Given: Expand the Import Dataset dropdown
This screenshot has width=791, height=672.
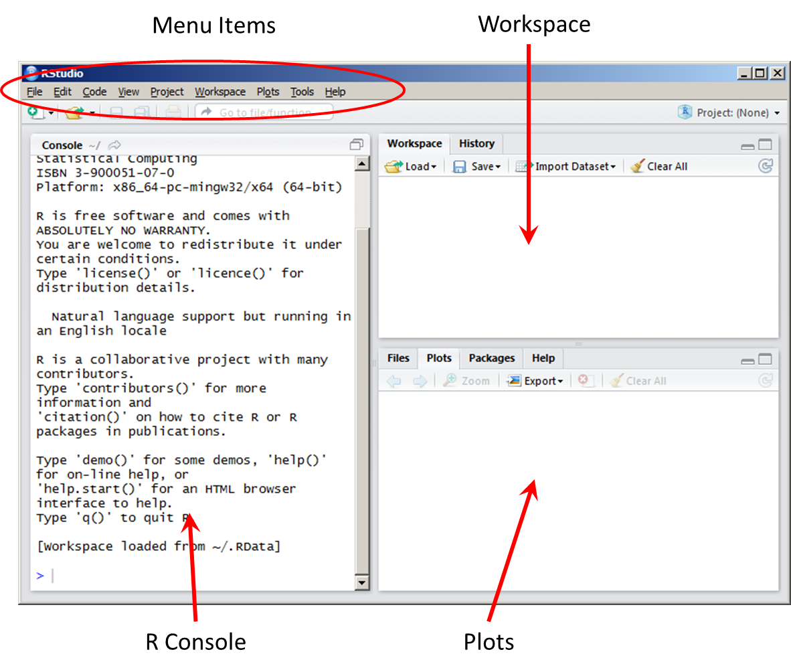Looking at the screenshot, I should click(x=565, y=166).
